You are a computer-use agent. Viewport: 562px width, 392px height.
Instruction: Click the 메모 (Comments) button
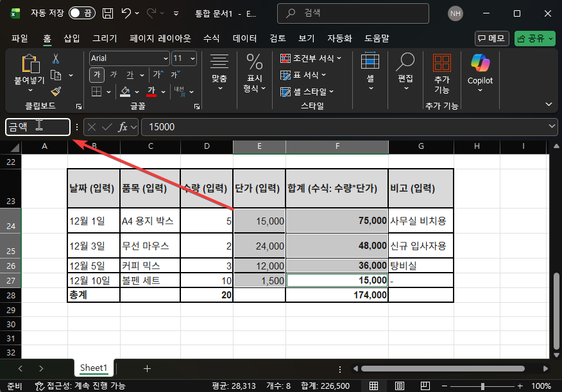point(491,38)
